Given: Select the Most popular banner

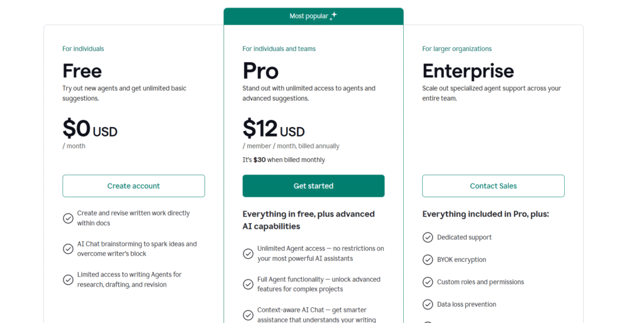Looking at the screenshot, I should click(313, 16).
